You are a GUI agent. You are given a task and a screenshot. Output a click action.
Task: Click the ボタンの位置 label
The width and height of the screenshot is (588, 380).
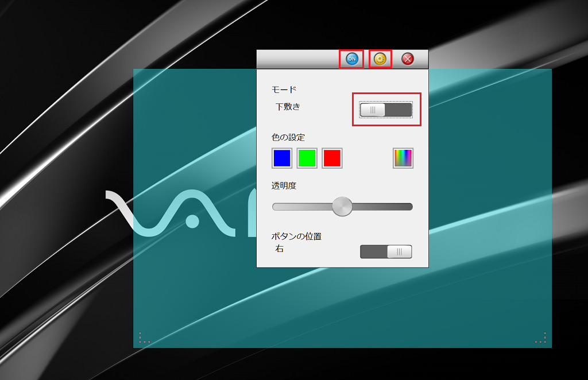coord(296,236)
